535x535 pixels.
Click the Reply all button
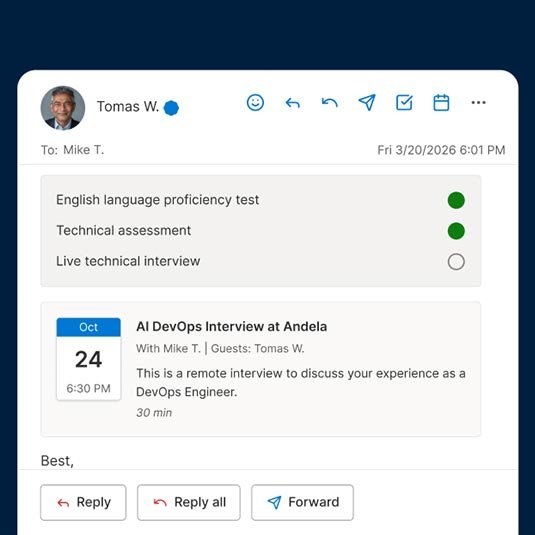189,502
